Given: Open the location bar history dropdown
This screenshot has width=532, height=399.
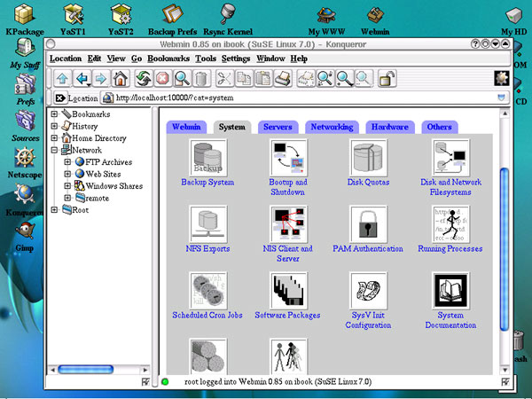Looking at the screenshot, I should pyautogui.click(x=501, y=98).
